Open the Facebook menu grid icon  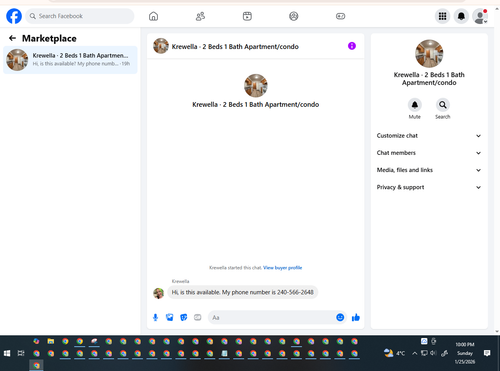click(442, 16)
